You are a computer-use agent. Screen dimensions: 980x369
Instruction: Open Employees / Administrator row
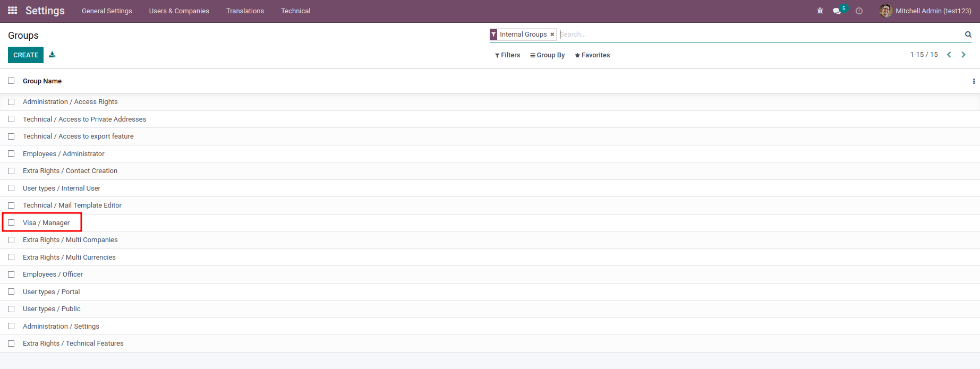coord(64,154)
